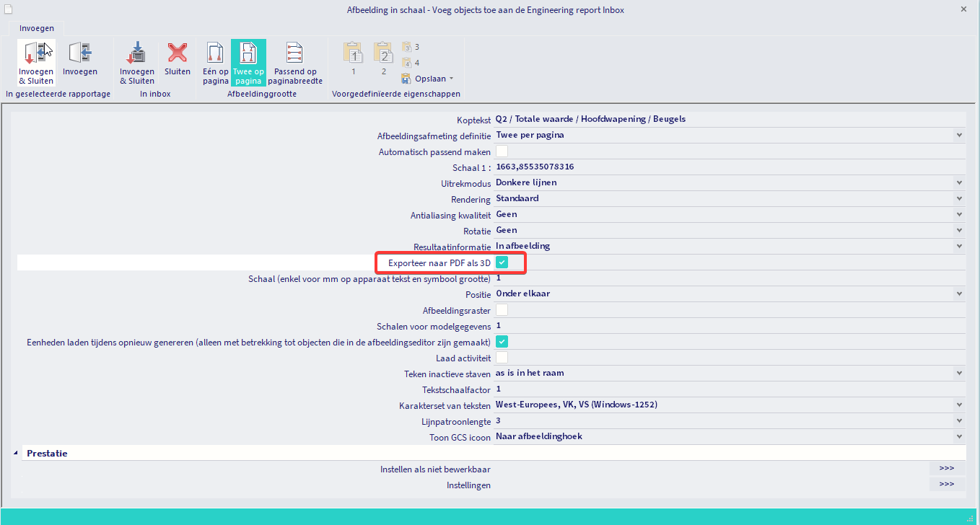Click the 'Koptekst' header text field
980x525 pixels.
pos(649,118)
